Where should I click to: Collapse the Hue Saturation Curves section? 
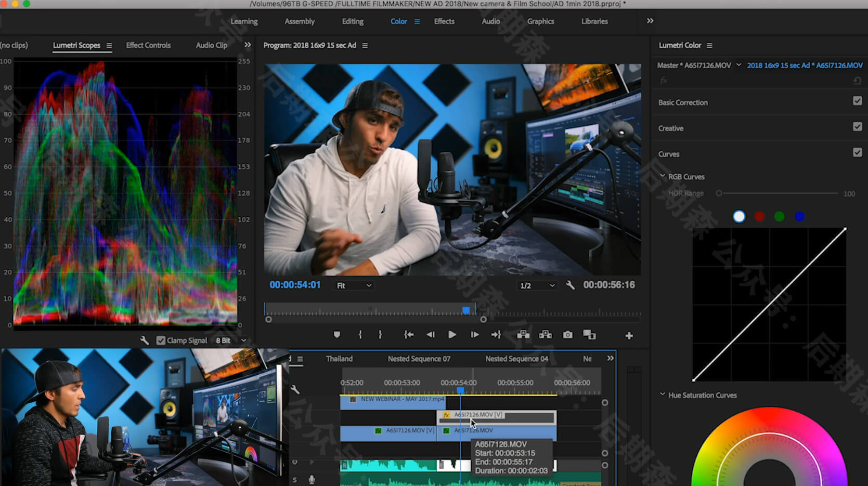point(663,395)
